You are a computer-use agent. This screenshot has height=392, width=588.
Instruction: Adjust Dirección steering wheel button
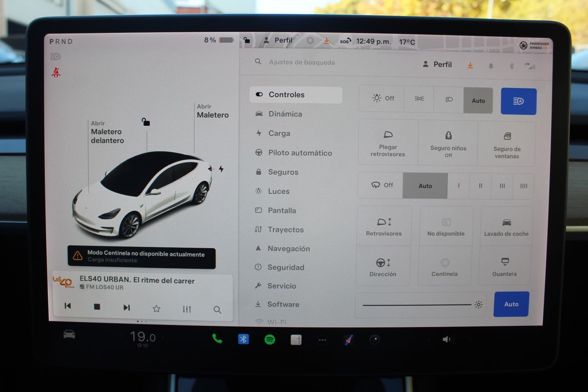[383, 266]
